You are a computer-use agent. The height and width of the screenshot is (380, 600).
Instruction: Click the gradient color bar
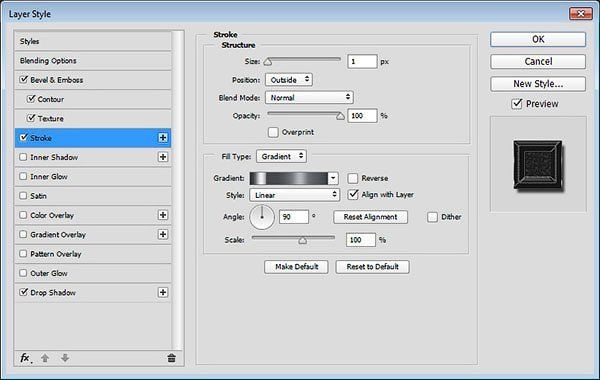[x=289, y=178]
